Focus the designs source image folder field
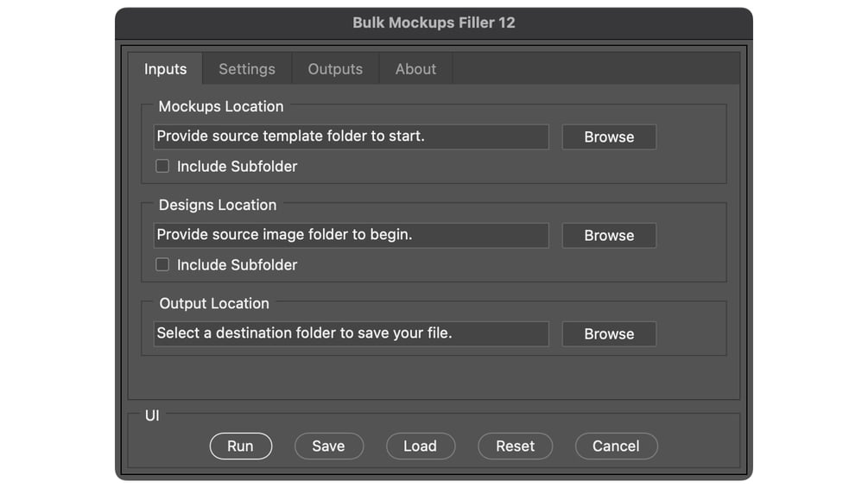 351,235
